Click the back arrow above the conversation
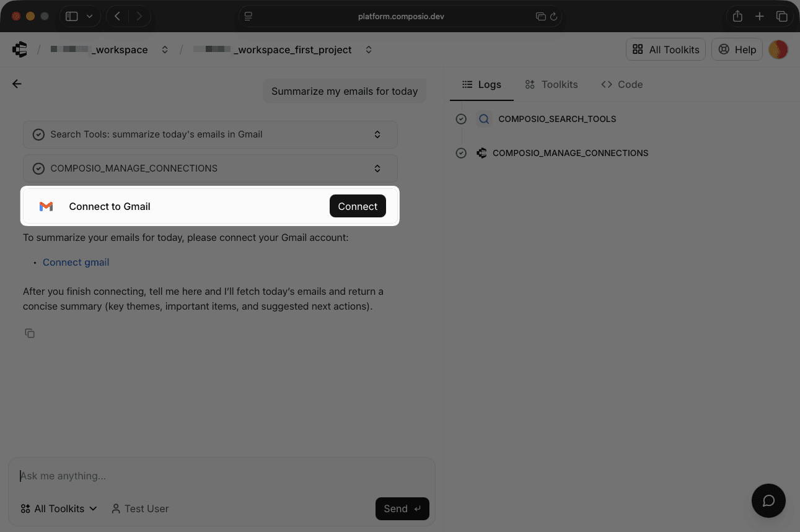Image resolution: width=800 pixels, height=532 pixels. tap(17, 84)
